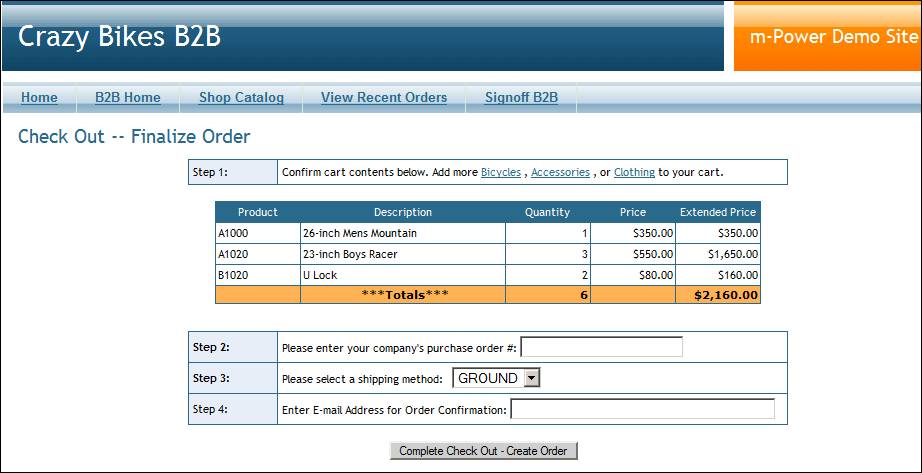Viewport: 922px width, 473px height.
Task: Click the purchase order number field
Action: coord(602,347)
